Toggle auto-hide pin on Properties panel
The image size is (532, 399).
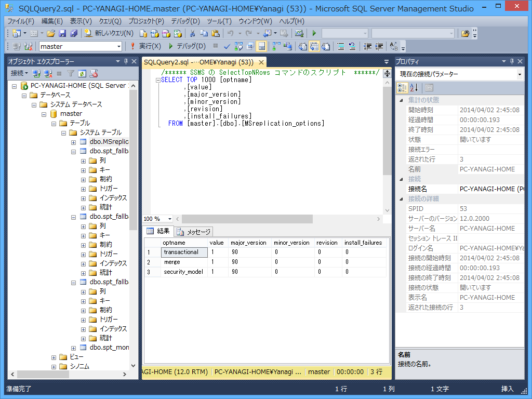pyautogui.click(x=512, y=62)
